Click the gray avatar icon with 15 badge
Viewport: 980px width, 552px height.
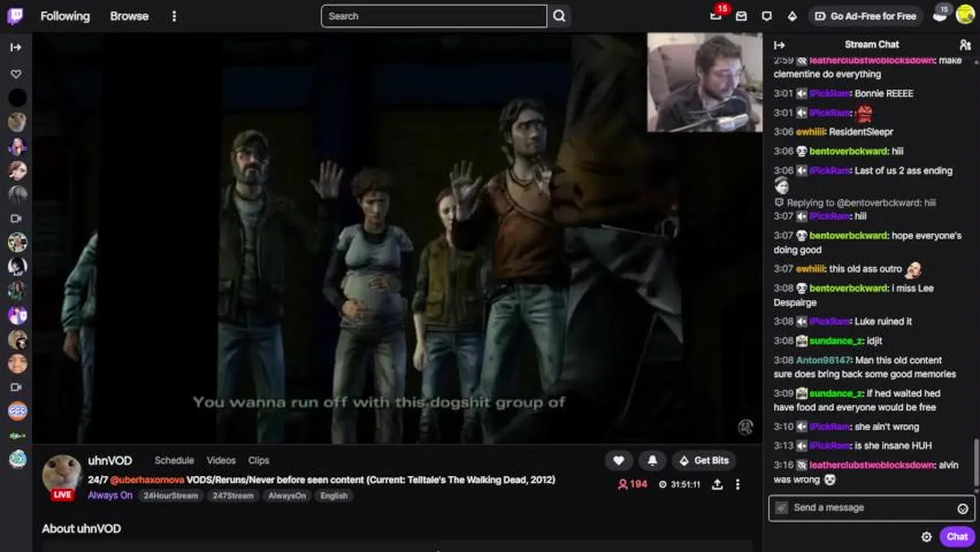click(941, 15)
